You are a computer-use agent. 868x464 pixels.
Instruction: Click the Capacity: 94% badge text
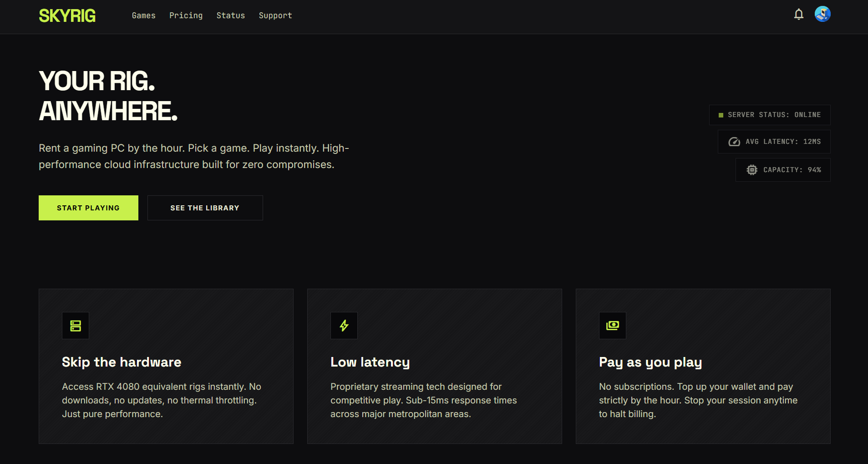pyautogui.click(x=792, y=170)
